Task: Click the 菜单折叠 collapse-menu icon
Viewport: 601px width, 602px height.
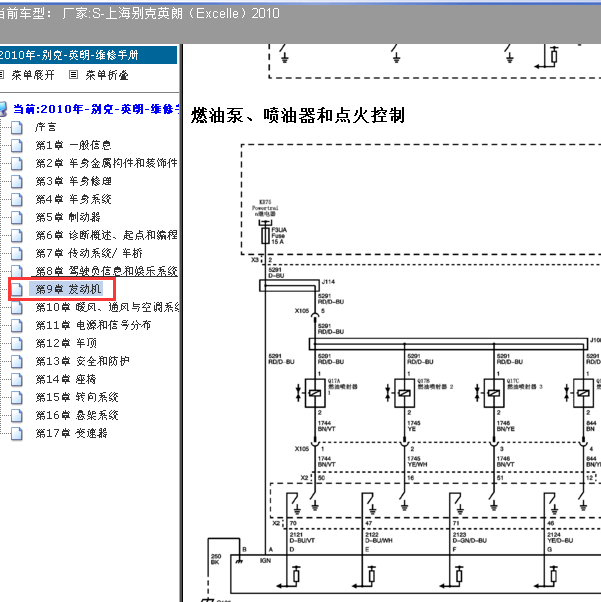Action: (73, 74)
